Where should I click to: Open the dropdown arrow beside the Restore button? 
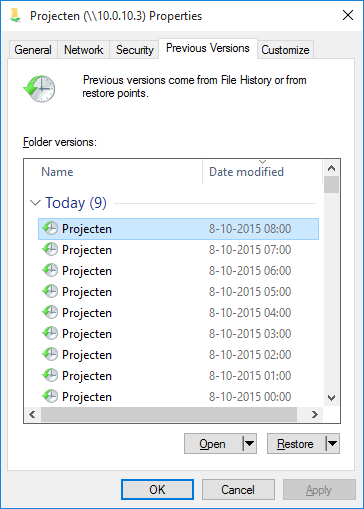332,444
